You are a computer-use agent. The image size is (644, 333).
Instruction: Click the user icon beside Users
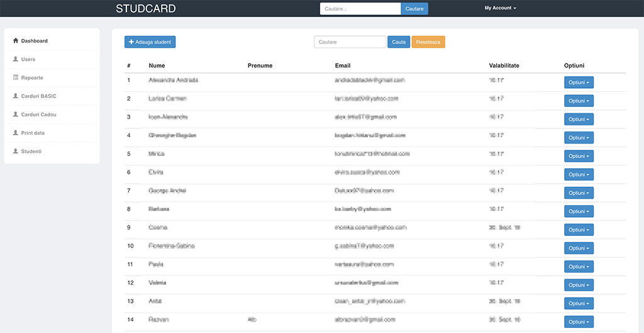[x=16, y=59]
